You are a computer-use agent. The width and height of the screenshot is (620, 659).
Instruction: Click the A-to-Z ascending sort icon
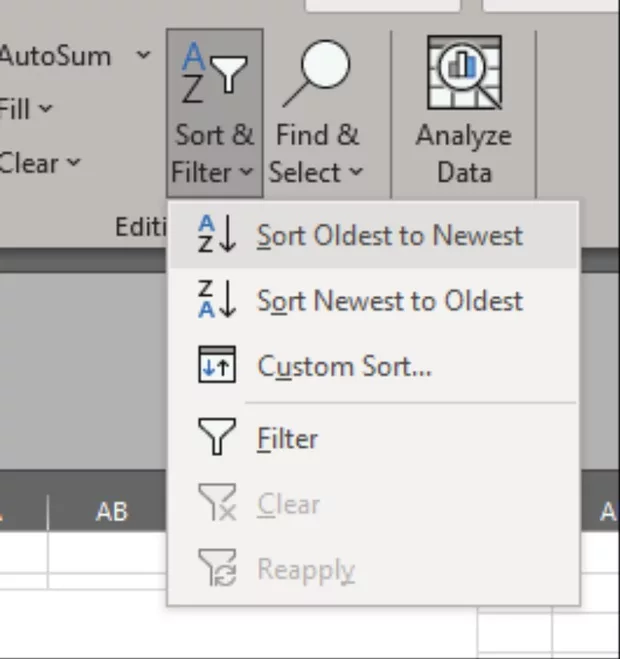[216, 235]
